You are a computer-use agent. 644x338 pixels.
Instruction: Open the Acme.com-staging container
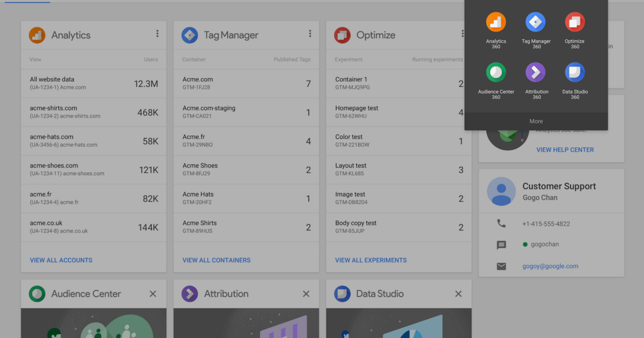(246, 112)
